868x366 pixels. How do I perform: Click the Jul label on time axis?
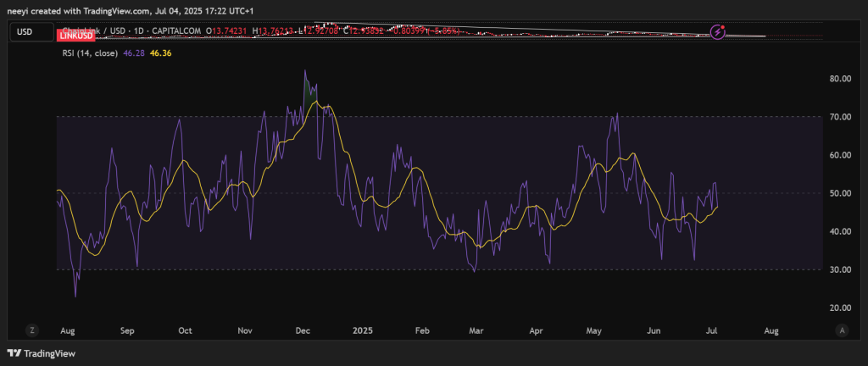(x=712, y=331)
